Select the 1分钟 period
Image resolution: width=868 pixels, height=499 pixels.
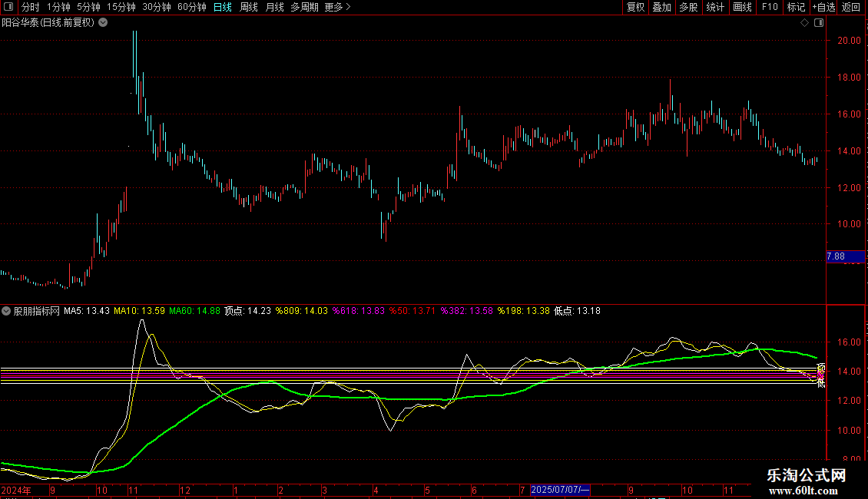point(58,7)
